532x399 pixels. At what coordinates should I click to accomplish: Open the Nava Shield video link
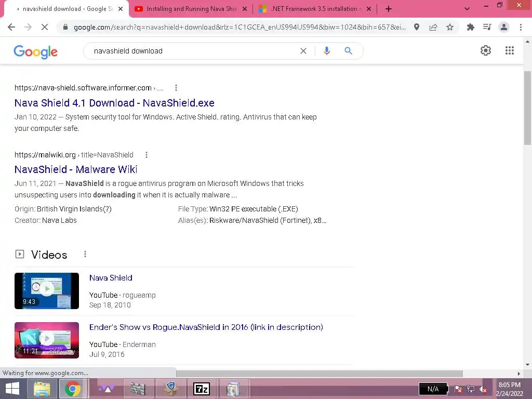(x=111, y=278)
